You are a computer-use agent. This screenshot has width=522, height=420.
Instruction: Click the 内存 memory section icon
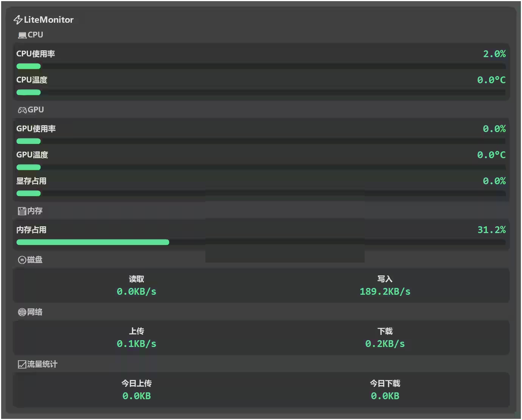point(22,211)
